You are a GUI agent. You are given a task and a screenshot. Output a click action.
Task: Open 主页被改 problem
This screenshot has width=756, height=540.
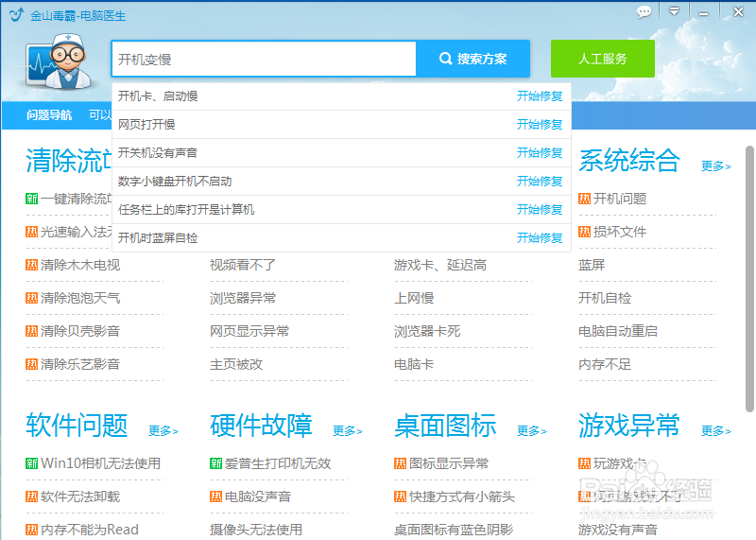click(236, 364)
